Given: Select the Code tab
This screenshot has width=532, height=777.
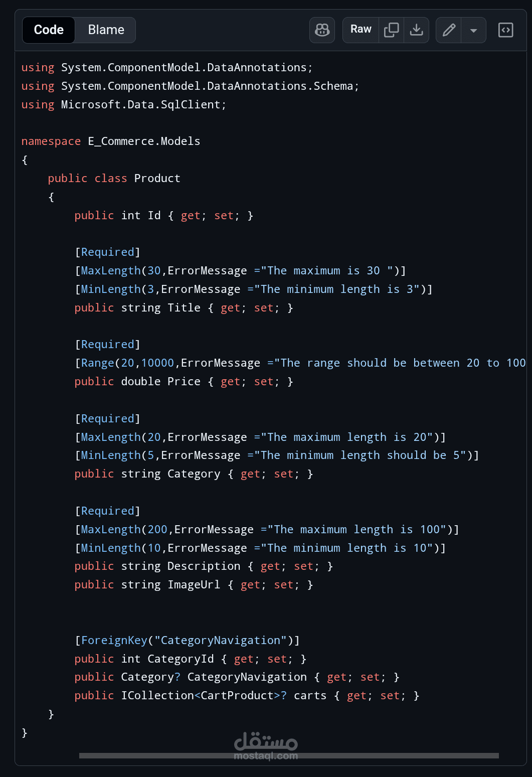Looking at the screenshot, I should coord(49,30).
